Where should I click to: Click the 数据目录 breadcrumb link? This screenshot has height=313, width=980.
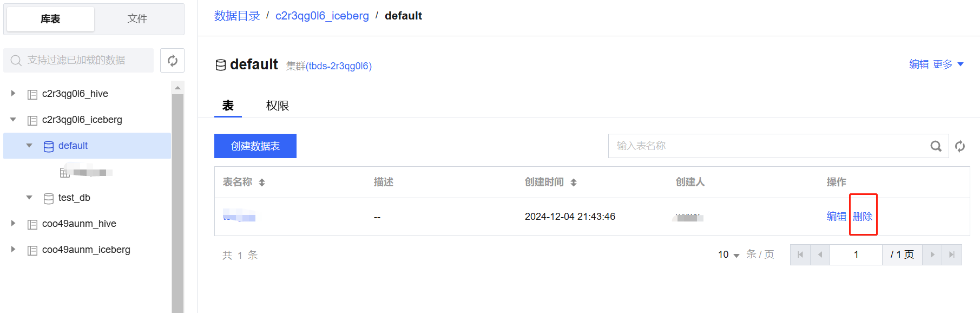[x=237, y=16]
